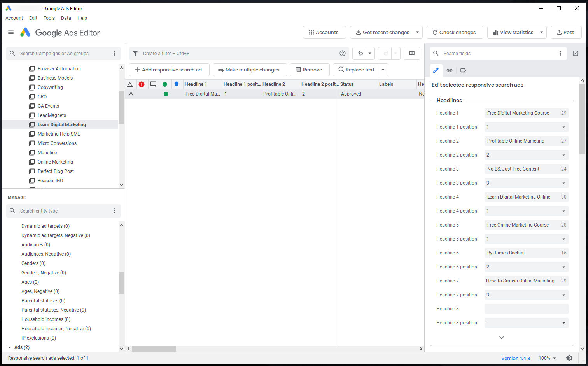Open the URL options link icon tab
The width and height of the screenshot is (588, 366).
click(450, 70)
